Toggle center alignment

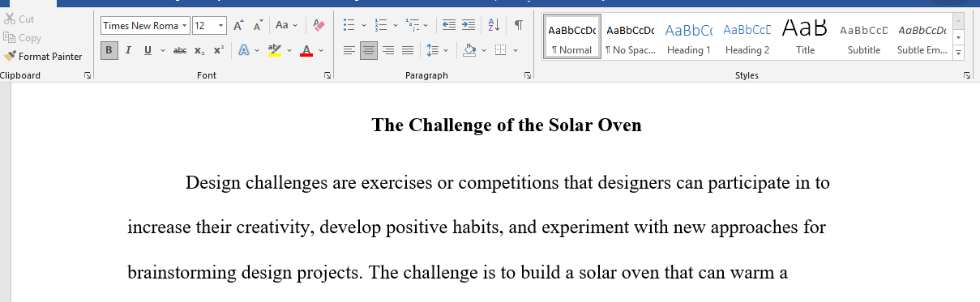click(x=369, y=50)
